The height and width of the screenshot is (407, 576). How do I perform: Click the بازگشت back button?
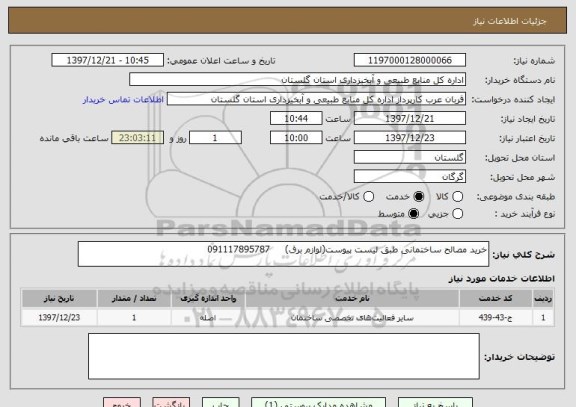(x=171, y=402)
